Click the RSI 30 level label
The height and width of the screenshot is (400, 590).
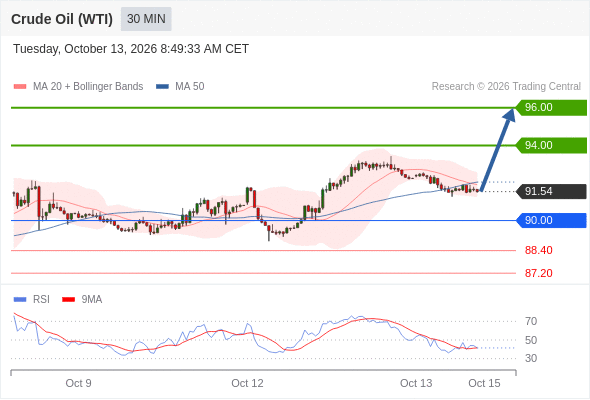click(531, 358)
